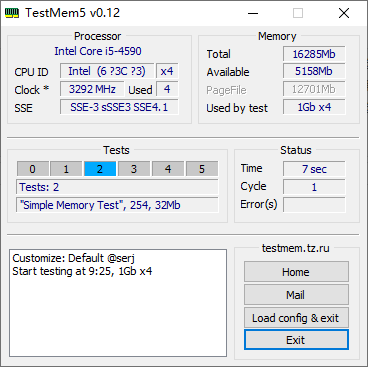
Task: Select test indicator 3
Action: point(134,169)
